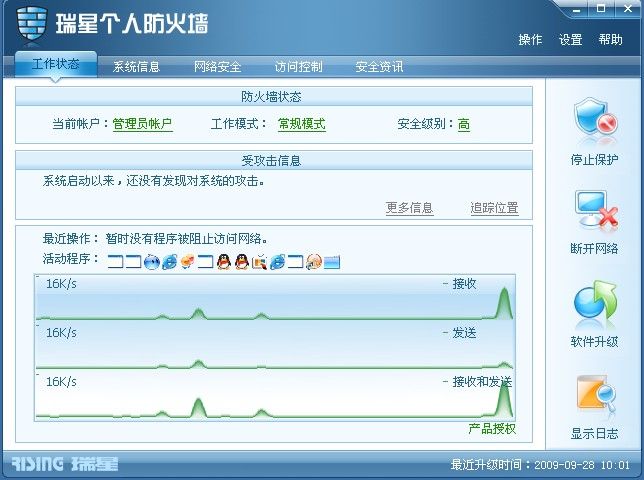Click the 更多信息 link

pyautogui.click(x=409, y=208)
